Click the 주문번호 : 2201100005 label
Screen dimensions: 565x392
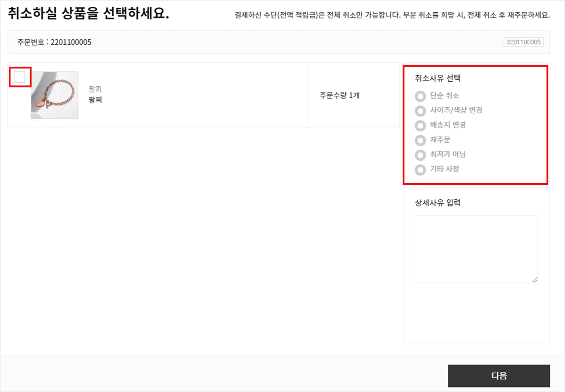coord(54,42)
